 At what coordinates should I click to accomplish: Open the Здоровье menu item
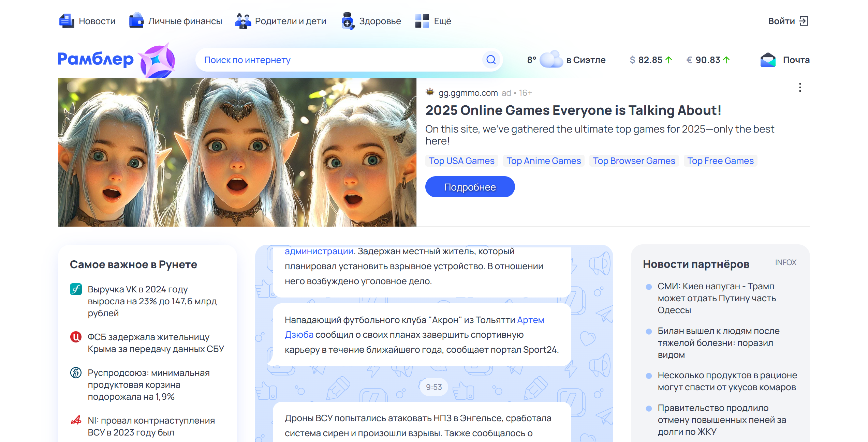coord(380,21)
